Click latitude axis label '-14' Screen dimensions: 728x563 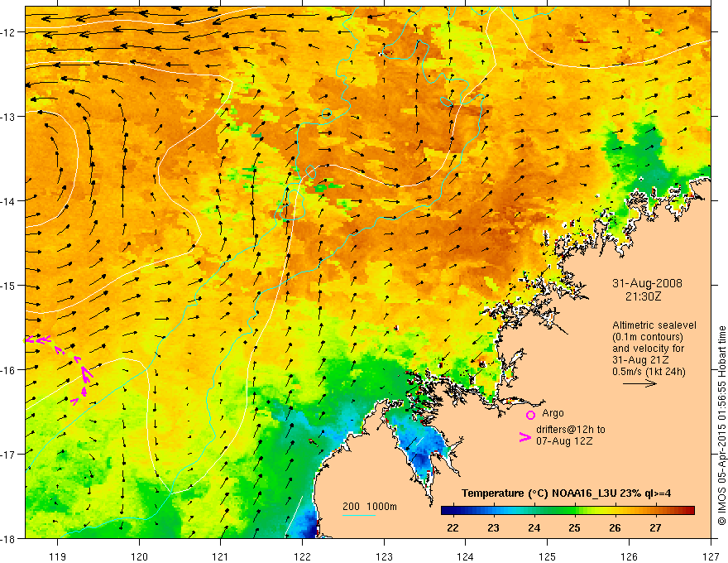[9, 200]
